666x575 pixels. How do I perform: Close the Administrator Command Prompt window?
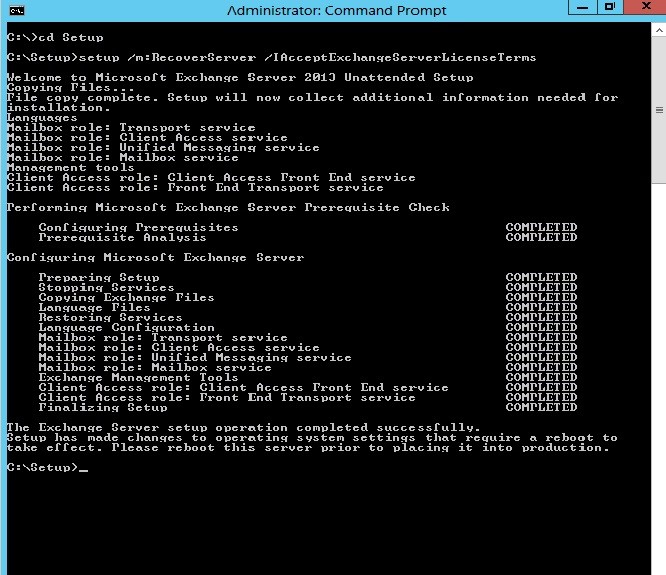tap(646, 7)
